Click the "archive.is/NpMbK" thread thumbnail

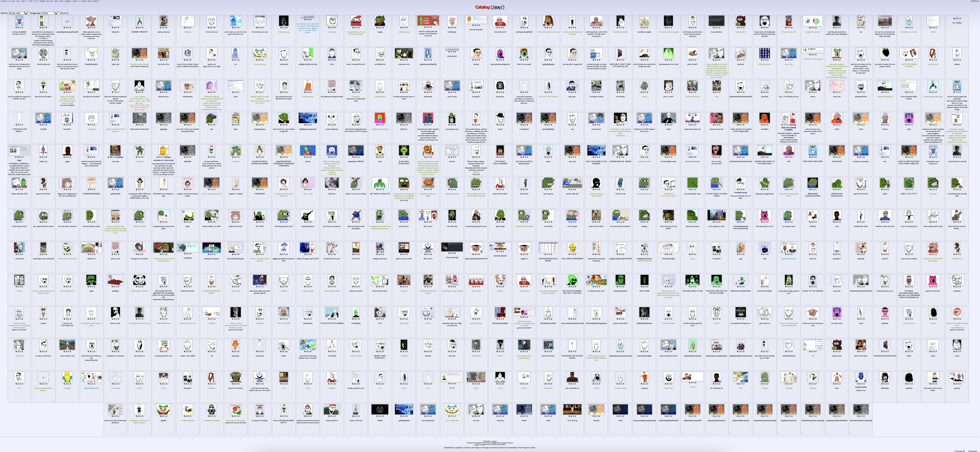click(19, 21)
